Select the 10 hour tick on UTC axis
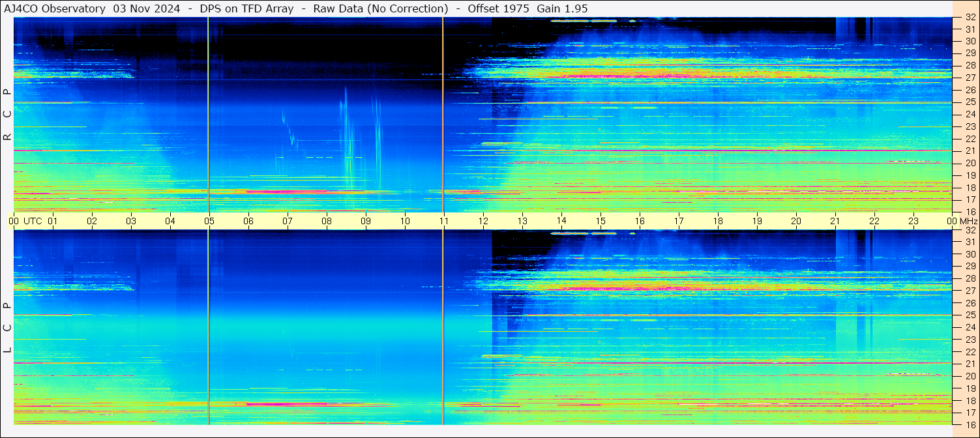 coord(405,221)
